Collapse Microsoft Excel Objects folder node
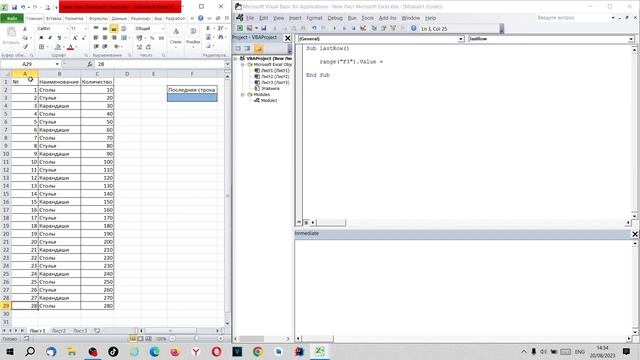This screenshot has height=360, width=640. (x=243, y=64)
